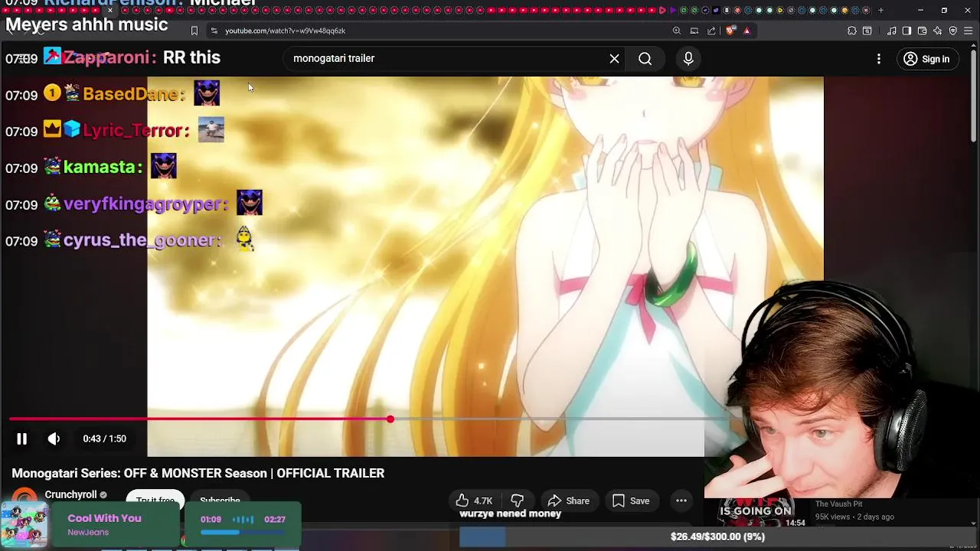Open the Crunchyroll channel name link
The image size is (980, 551).
tap(70, 495)
